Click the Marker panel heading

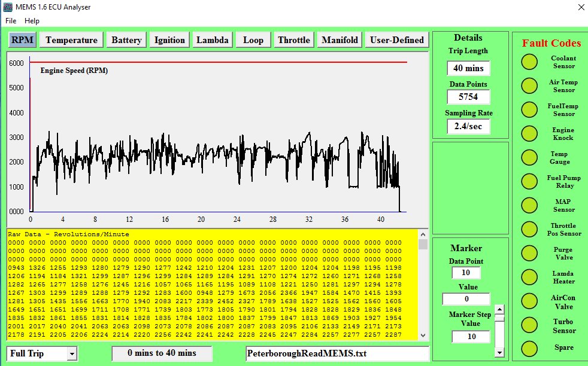(466, 248)
